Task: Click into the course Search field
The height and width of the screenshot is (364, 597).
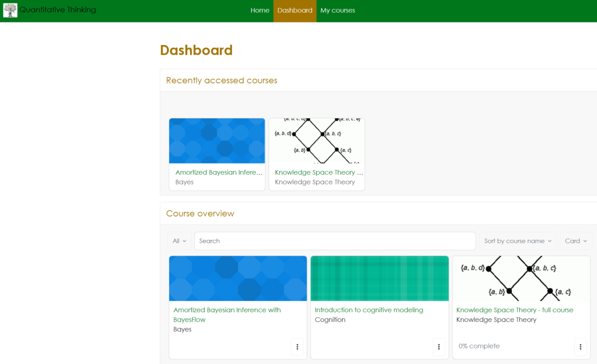Action: tap(335, 241)
